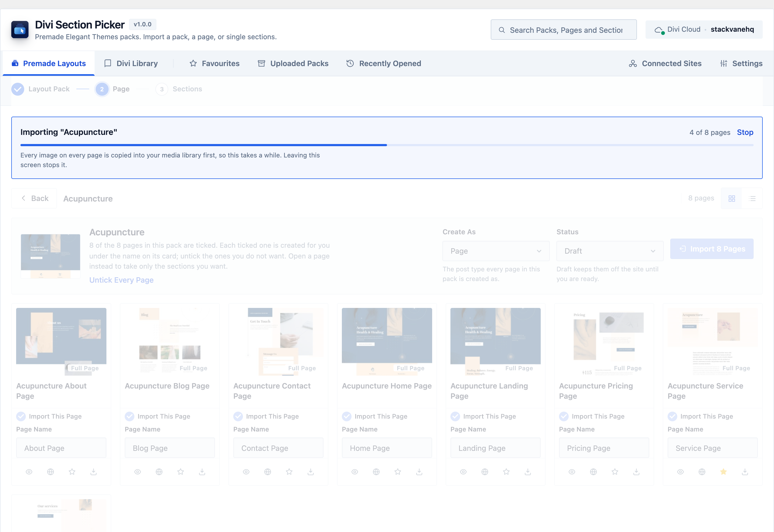Open the Favourites tab
The width and height of the screenshot is (774, 532).
(214, 63)
